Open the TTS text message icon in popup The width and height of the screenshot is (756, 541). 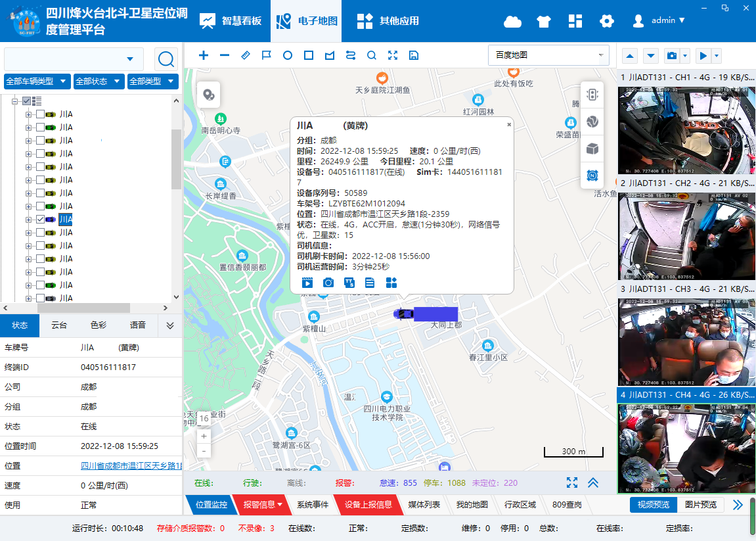click(349, 283)
